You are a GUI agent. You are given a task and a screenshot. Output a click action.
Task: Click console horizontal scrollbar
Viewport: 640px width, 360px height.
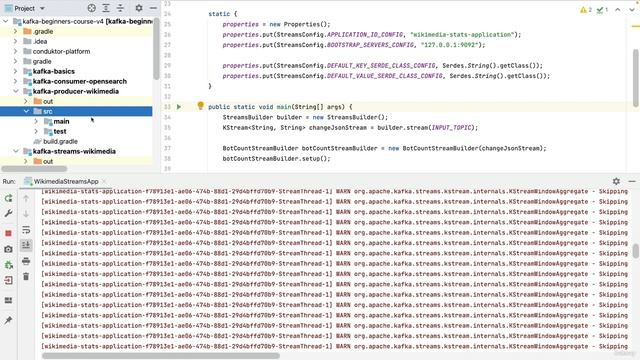coord(161,356)
